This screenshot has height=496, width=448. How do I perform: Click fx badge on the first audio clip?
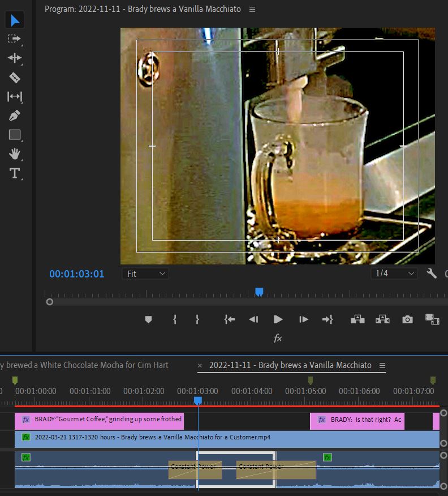(26, 457)
